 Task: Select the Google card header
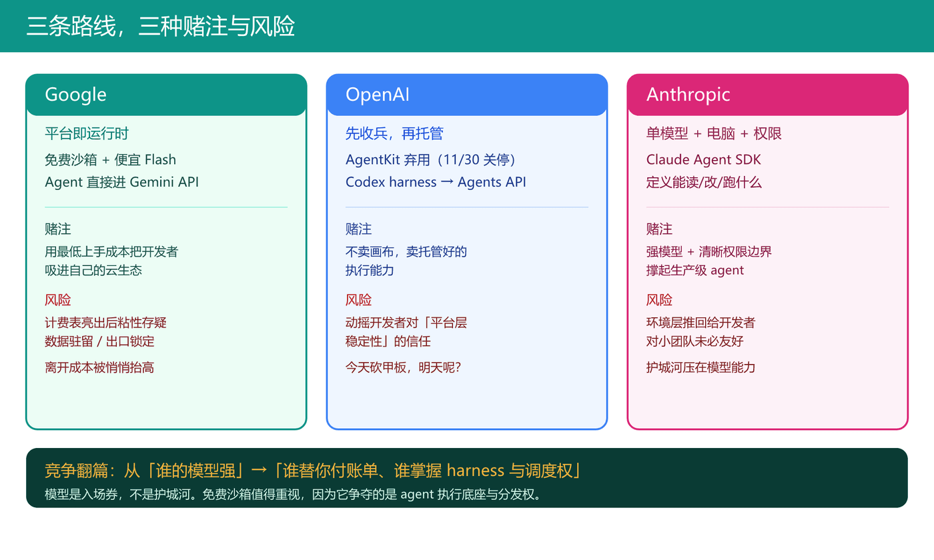point(166,95)
